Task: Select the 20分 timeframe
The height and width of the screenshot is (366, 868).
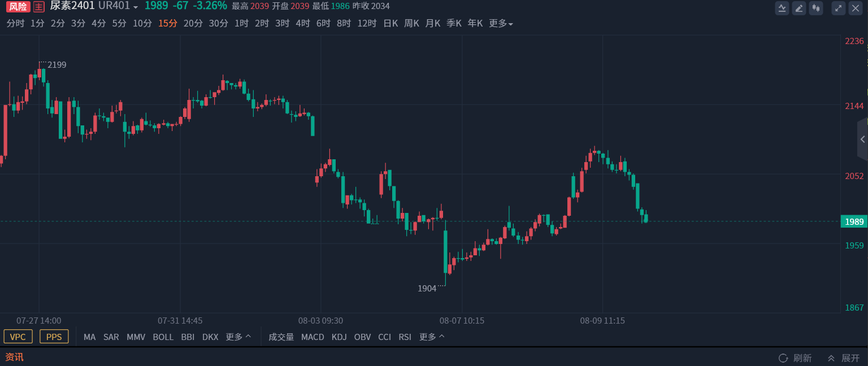Action: click(193, 24)
